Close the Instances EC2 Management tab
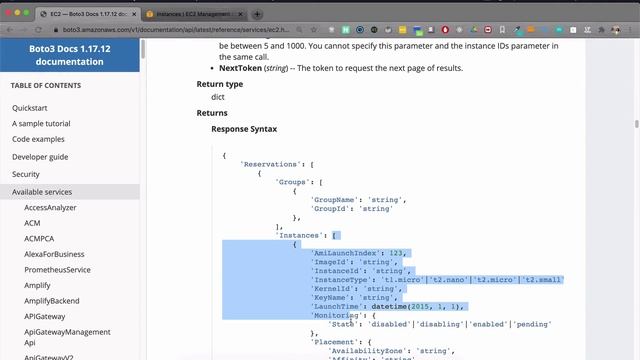 (x=240, y=14)
